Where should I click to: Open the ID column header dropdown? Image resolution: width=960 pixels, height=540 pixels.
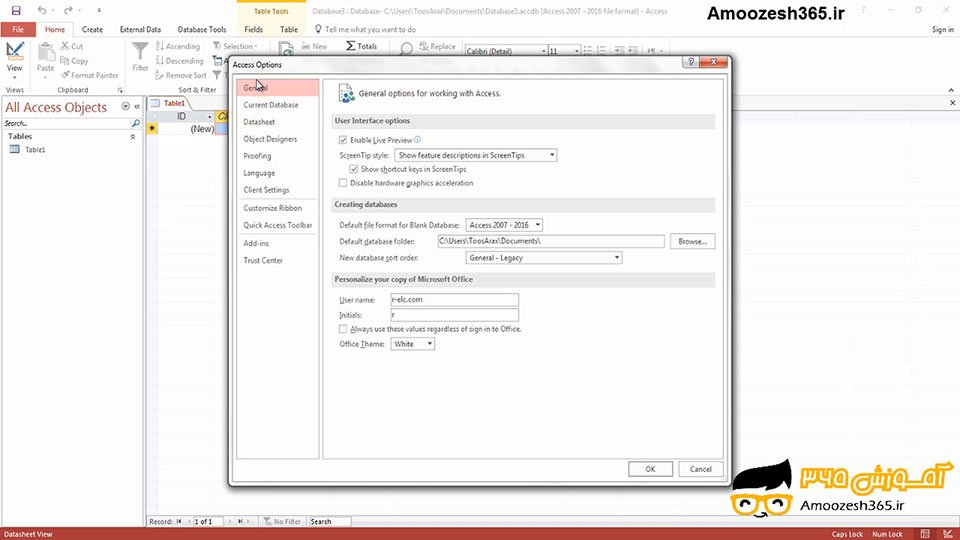(x=209, y=116)
